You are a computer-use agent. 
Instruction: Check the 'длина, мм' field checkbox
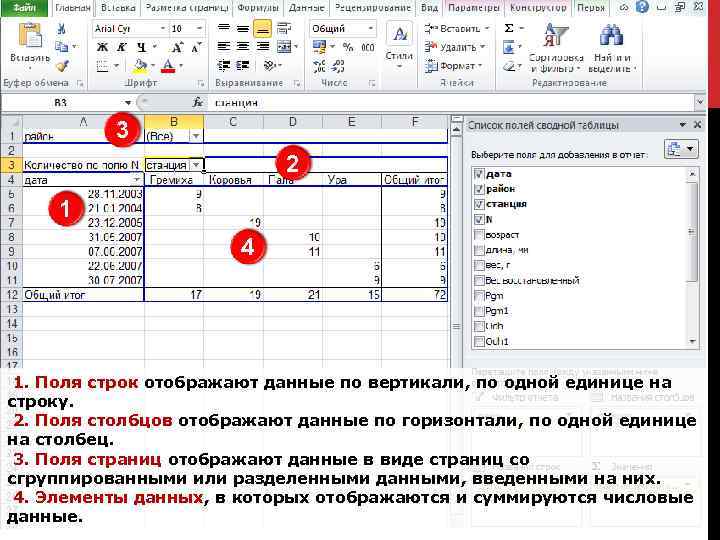(479, 250)
